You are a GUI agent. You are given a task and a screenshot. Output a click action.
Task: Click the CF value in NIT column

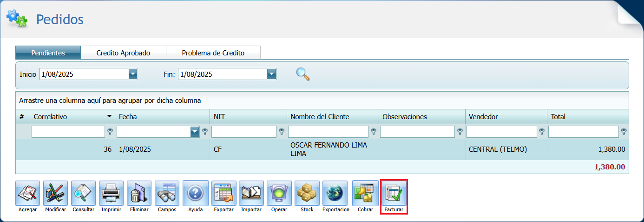[x=217, y=149]
